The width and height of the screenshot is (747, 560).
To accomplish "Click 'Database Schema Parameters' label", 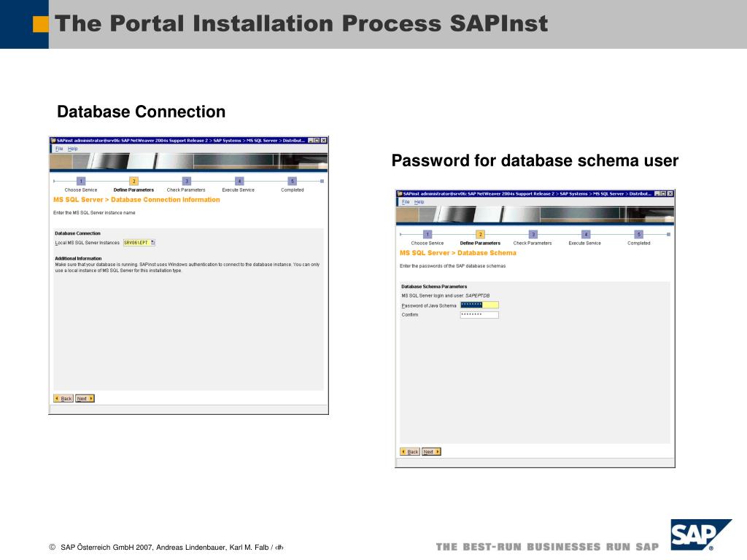I will pyautogui.click(x=434, y=287).
